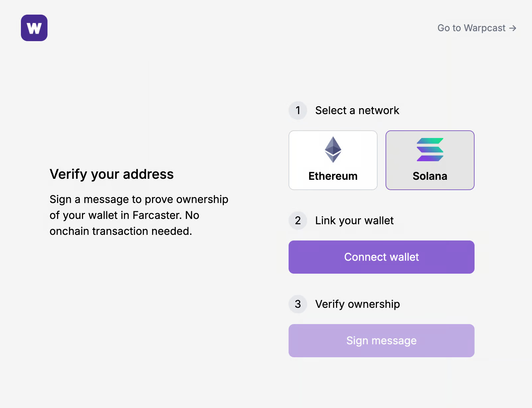Open the Go to Warpcast link
532x408 pixels.
[x=477, y=28]
